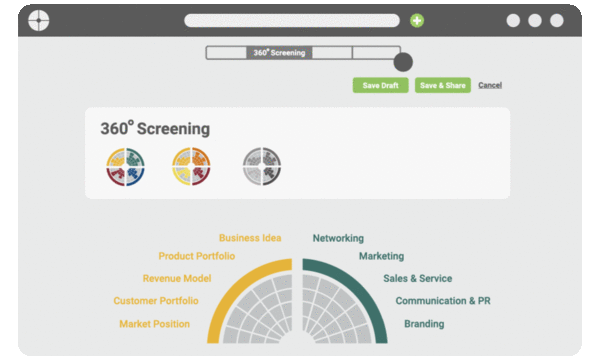Focus the search bar in the header
This screenshot has height=360, width=600.
pyautogui.click(x=292, y=20)
